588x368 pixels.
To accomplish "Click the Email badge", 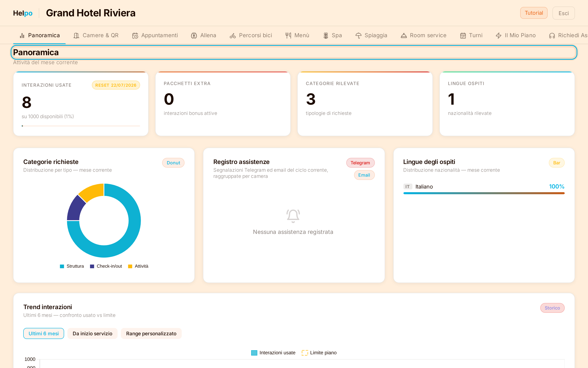I will click(364, 175).
